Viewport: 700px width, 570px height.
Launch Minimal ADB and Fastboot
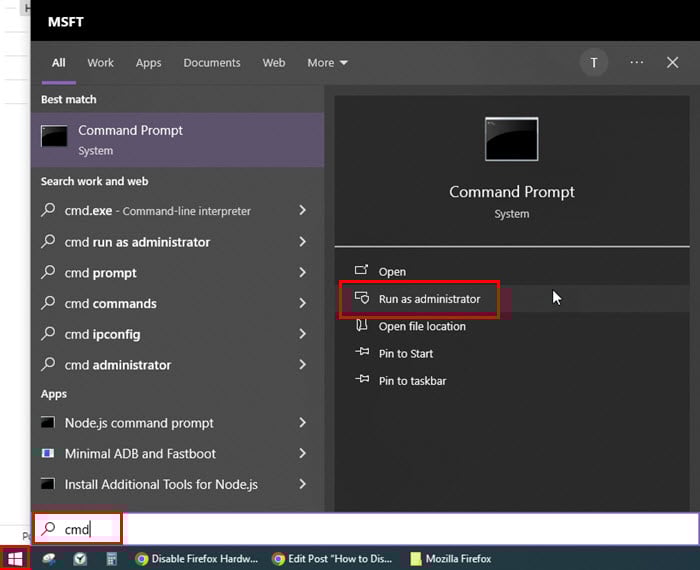coord(140,454)
